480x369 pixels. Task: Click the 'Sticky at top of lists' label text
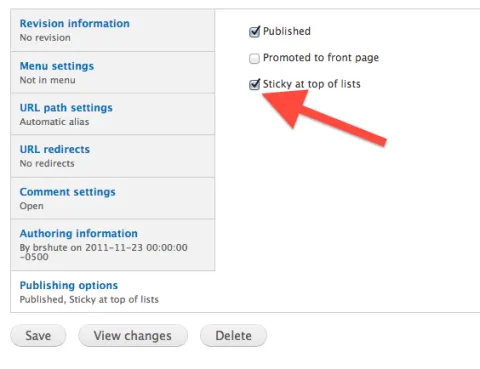pos(312,84)
